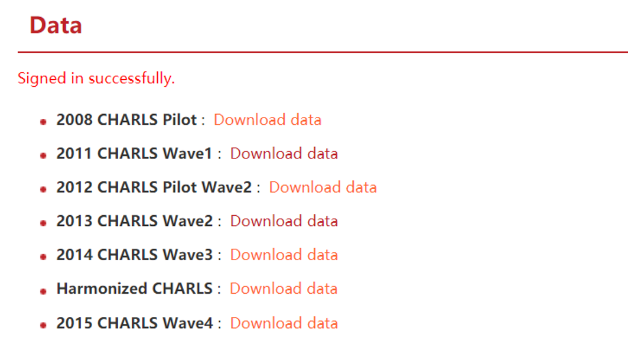
Task: Click the 2014 CHARLS Wave3 label
Action: 135,254
